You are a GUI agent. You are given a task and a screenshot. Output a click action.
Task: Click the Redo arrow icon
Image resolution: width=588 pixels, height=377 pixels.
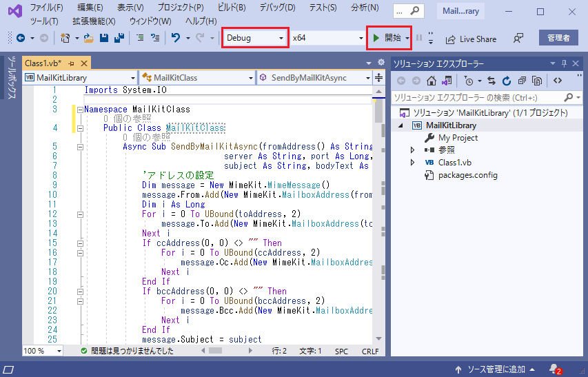(200, 38)
